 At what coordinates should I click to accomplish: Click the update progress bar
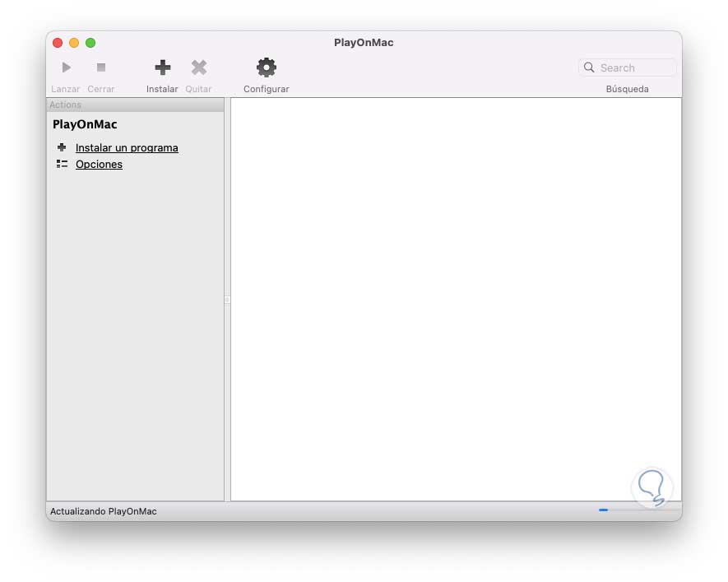click(639, 510)
